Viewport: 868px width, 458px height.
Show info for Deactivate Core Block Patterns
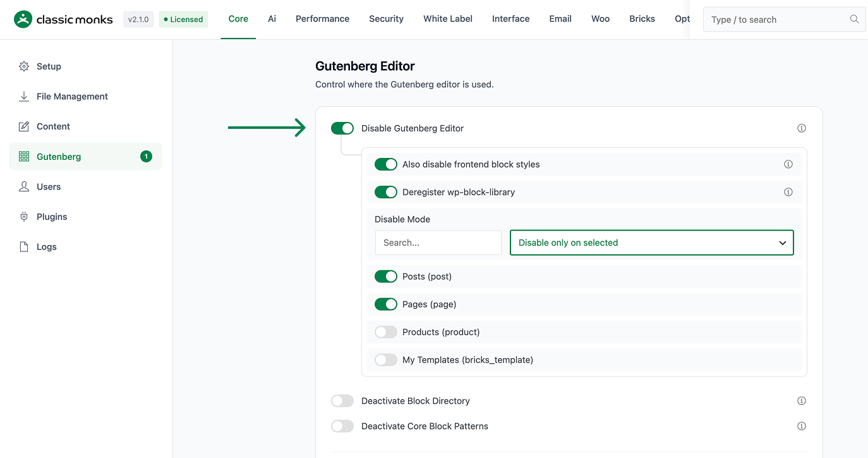[802, 426]
